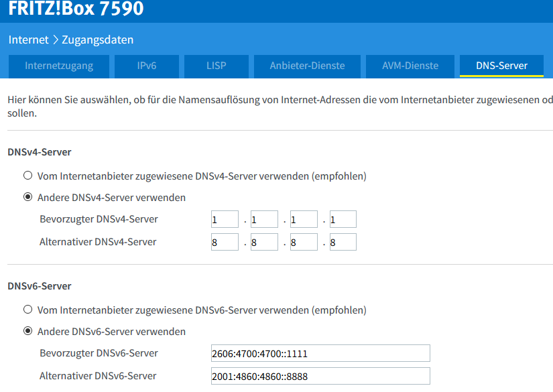The image size is (553, 392).
Task: Click the Bevorzugter DNSv6-Server address field
Action: click(x=320, y=353)
